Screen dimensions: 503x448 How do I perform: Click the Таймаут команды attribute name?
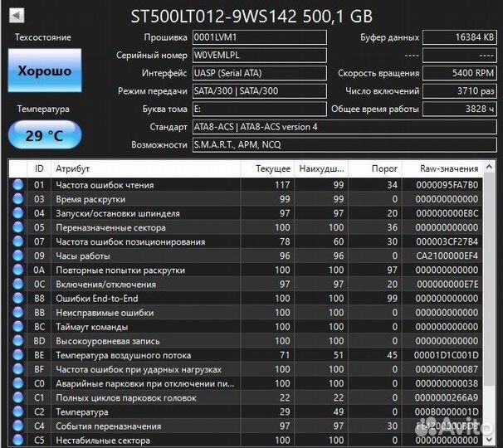[92, 327]
